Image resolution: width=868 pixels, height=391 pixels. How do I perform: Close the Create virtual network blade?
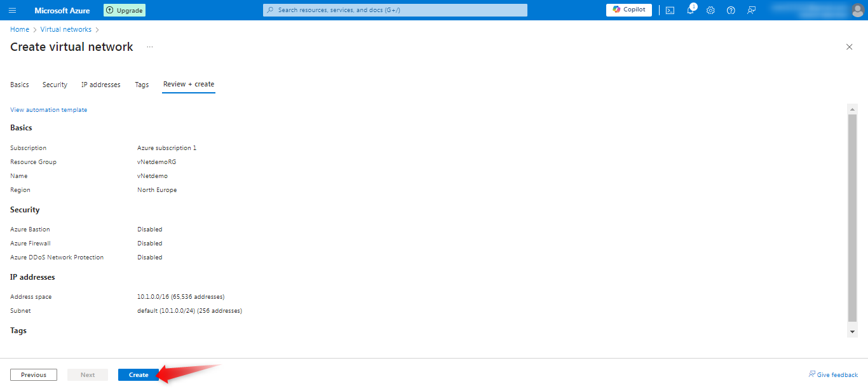pyautogui.click(x=849, y=47)
